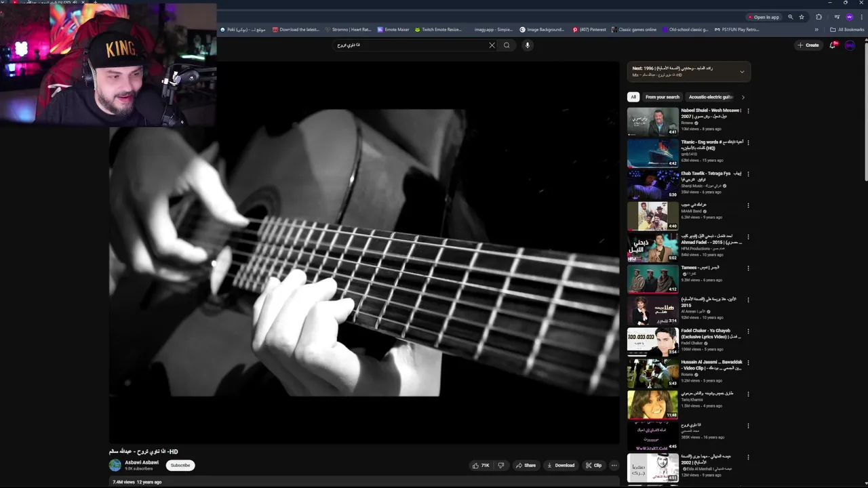Download this video
The height and width of the screenshot is (488, 868).
561,466
